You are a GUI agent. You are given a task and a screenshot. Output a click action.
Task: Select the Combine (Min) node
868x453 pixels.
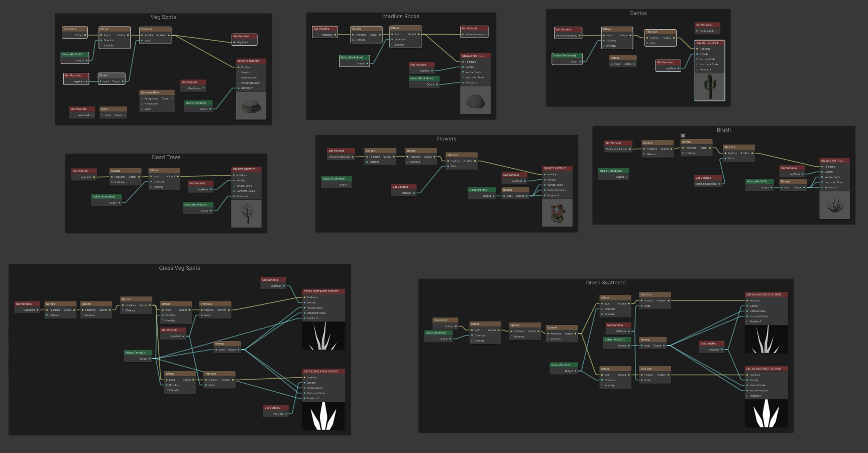[157, 100]
